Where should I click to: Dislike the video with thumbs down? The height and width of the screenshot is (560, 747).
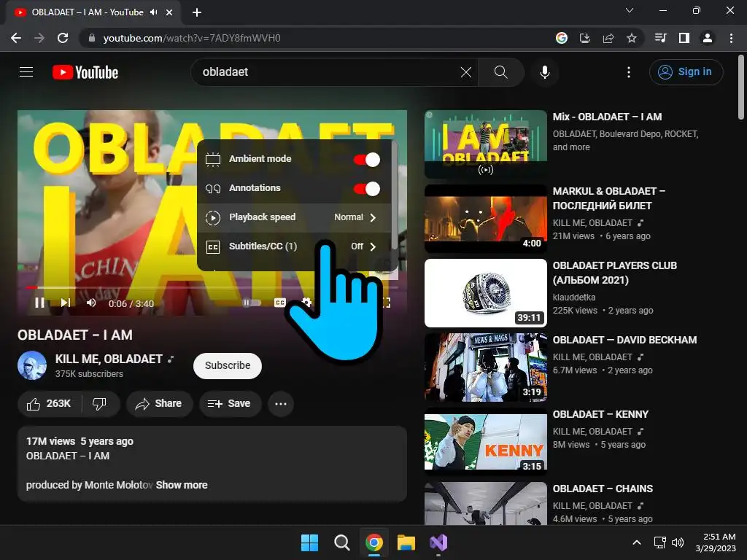click(x=99, y=404)
